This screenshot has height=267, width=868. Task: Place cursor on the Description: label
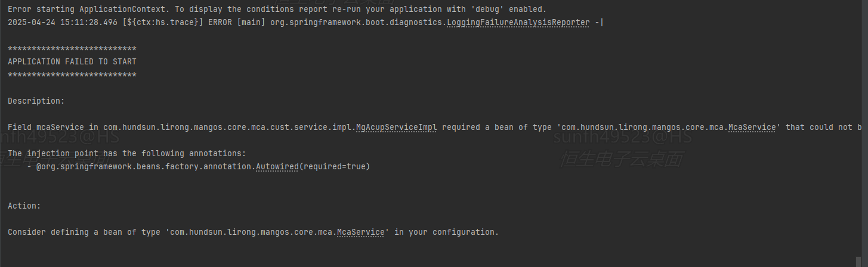click(x=36, y=101)
